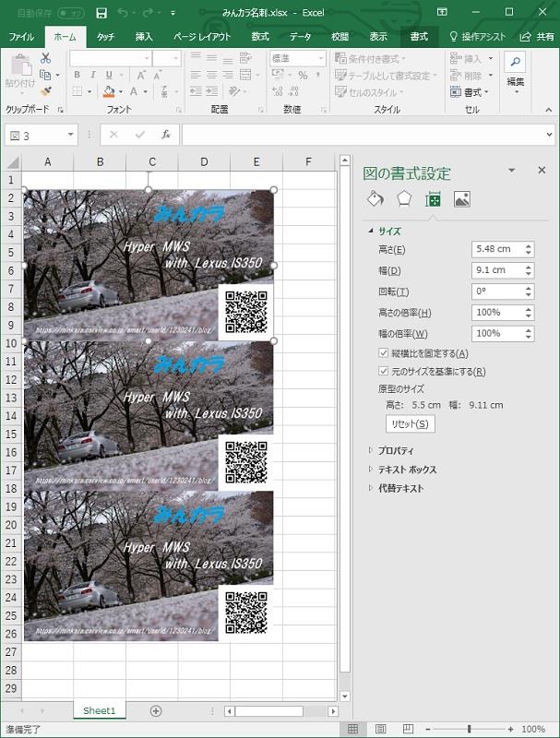The width and height of the screenshot is (560, 738).
Task: Switch to Page Layout view icon
Action: [x=381, y=729]
